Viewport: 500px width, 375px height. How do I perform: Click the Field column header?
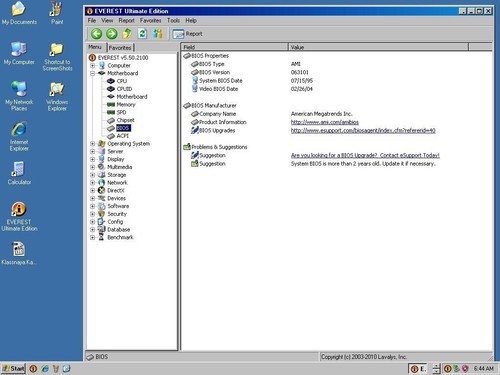235,47
